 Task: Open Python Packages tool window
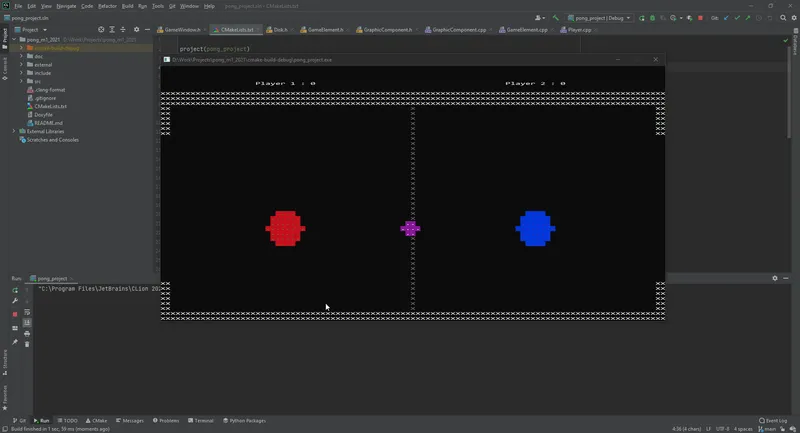[244, 421]
